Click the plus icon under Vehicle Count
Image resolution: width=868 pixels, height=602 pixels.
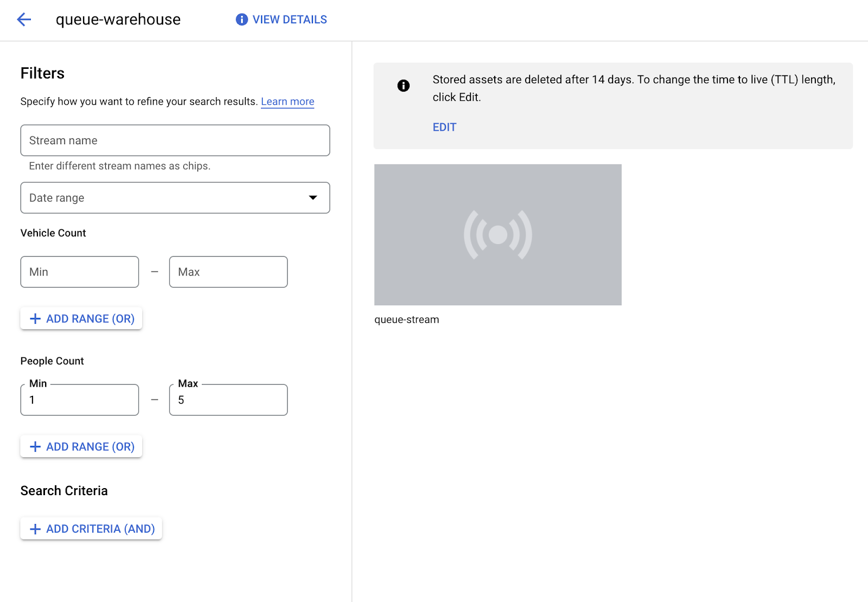point(35,319)
